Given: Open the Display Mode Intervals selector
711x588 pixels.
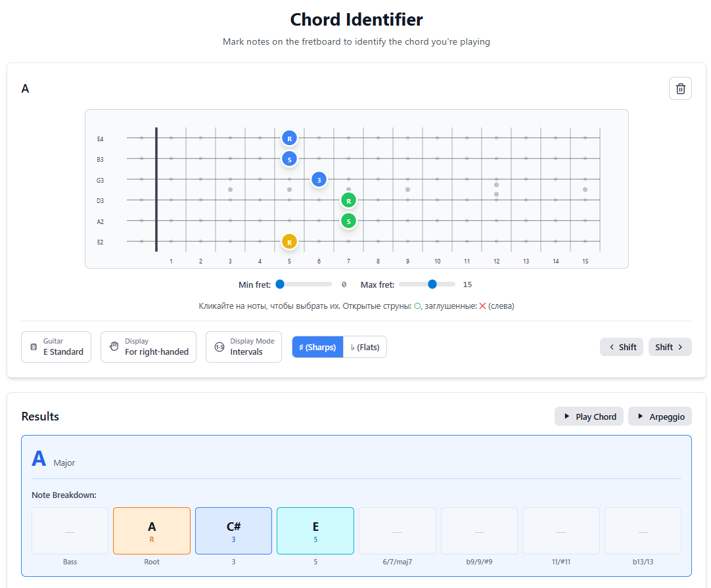Looking at the screenshot, I should click(243, 346).
